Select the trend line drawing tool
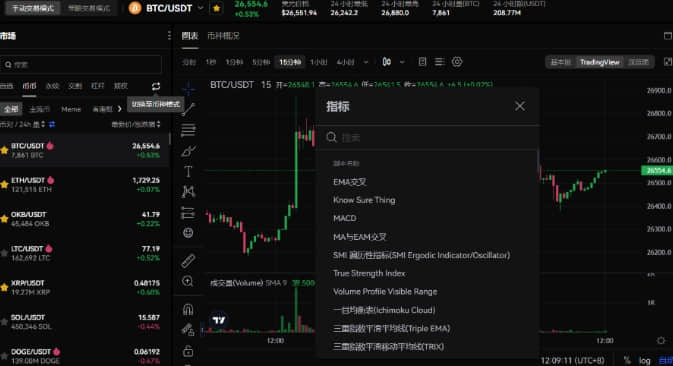This screenshot has height=366, width=673. pyautogui.click(x=188, y=109)
